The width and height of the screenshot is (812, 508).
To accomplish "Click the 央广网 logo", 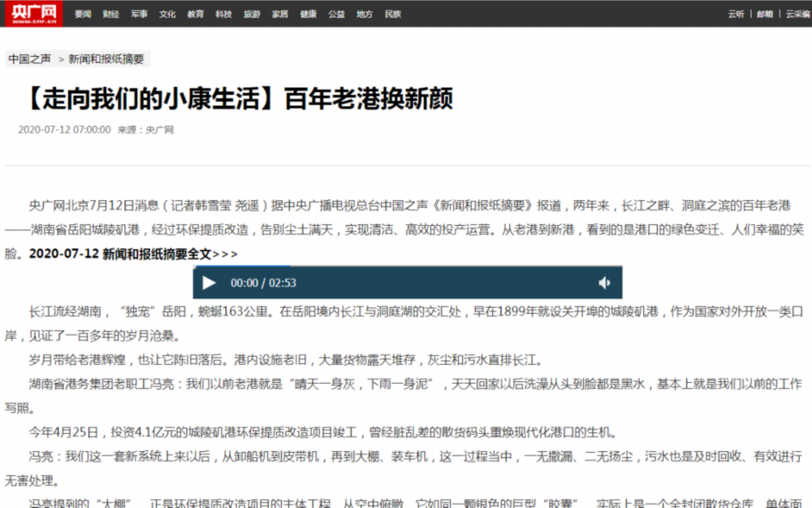I will coord(32,13).
